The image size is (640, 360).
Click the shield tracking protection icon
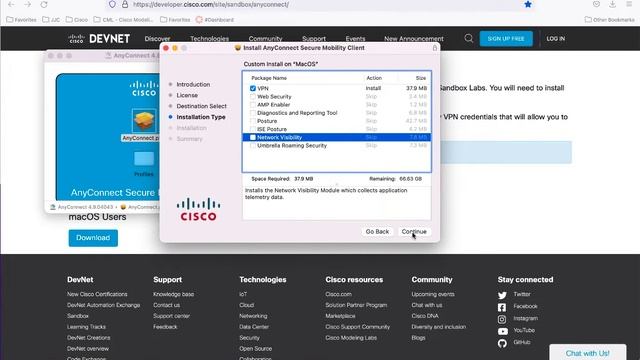point(112,4)
